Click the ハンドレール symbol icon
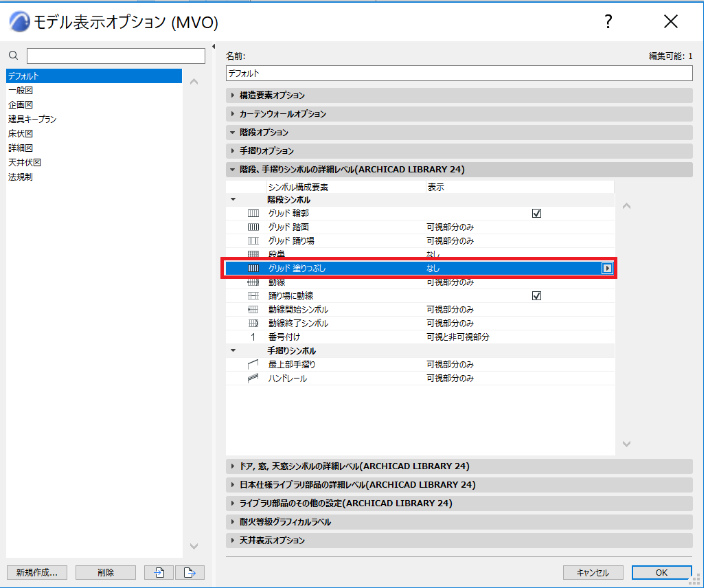708x588 pixels. point(253,378)
